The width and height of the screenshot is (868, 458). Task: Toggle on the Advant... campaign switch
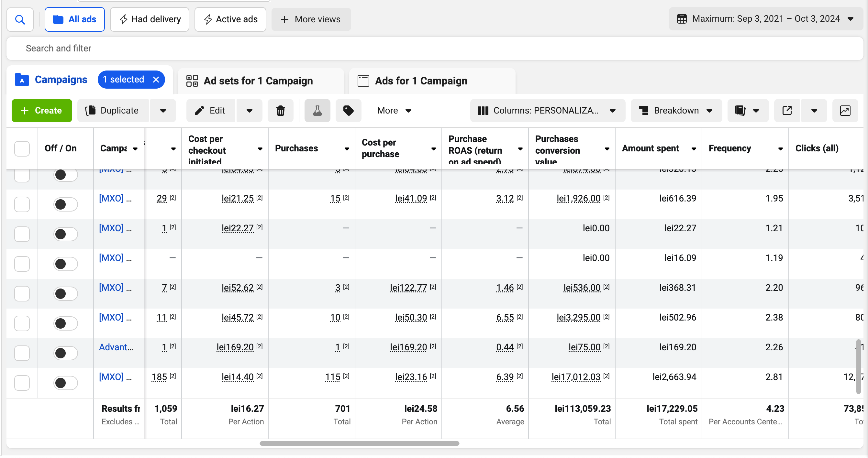point(65,353)
